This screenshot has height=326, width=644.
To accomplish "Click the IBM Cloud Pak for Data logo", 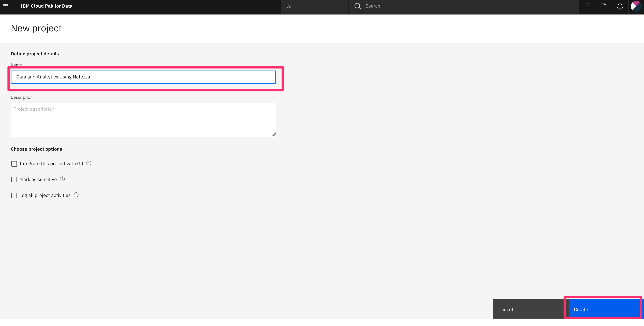I will [47, 5].
